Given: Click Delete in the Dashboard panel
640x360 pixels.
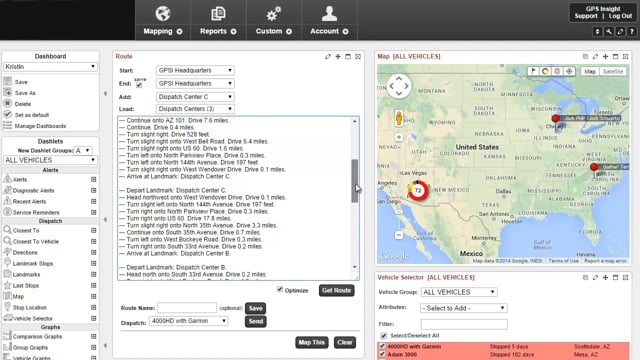Looking at the screenshot, I should pos(23,104).
